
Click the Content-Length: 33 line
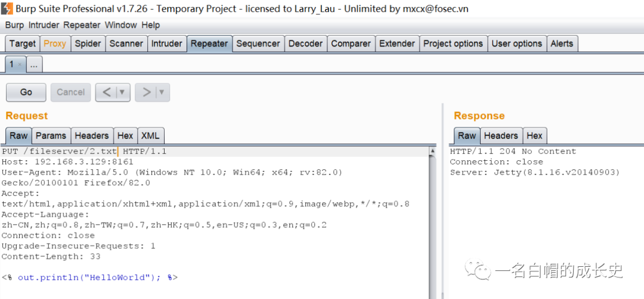point(51,257)
